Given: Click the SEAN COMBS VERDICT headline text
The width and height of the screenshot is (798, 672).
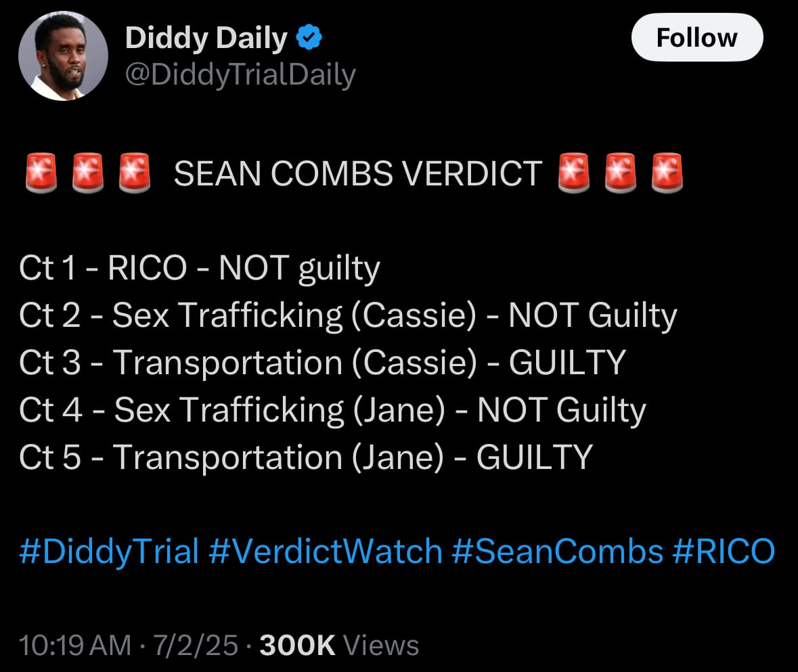Looking at the screenshot, I should (x=358, y=173).
